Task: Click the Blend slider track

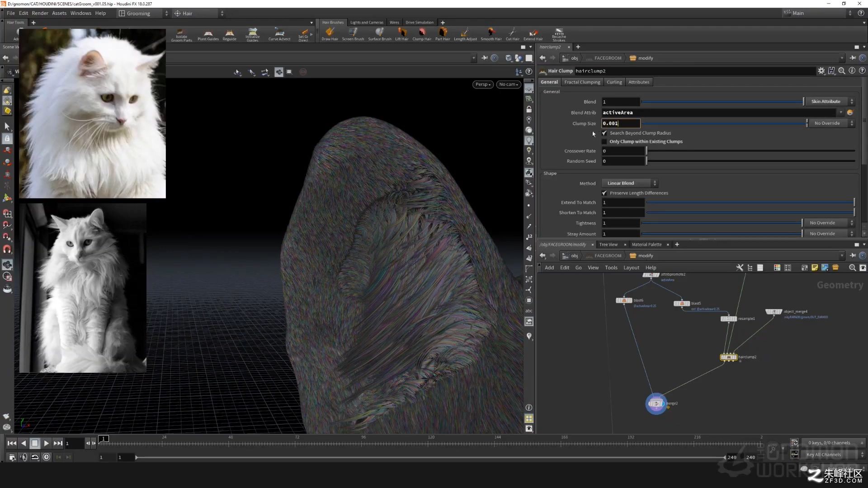Action: (722, 102)
